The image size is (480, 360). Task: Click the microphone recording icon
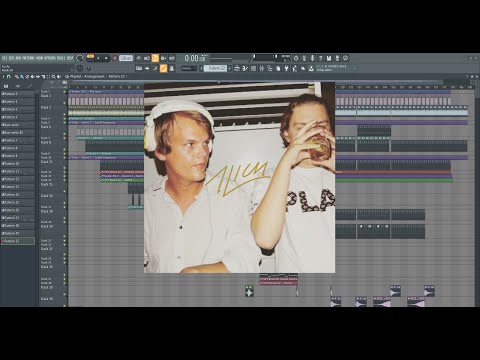coord(312,58)
